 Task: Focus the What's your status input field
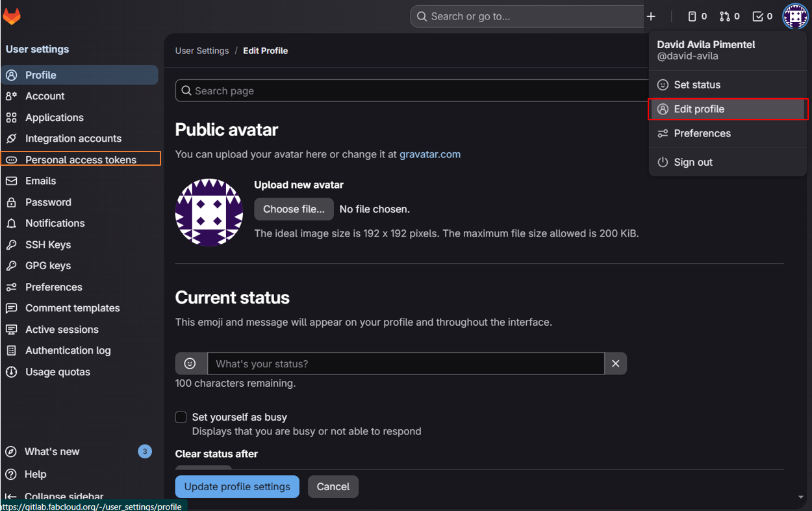pyautogui.click(x=406, y=363)
